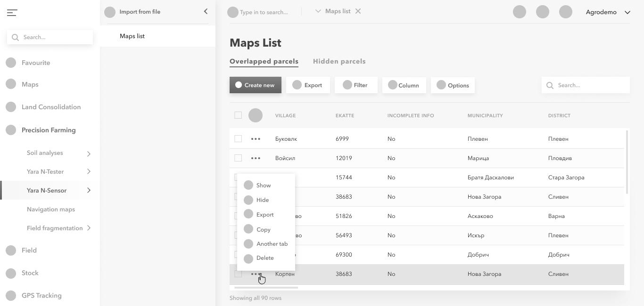This screenshot has height=306, width=644.
Task: Click the Field sidebar icon
Action: click(x=11, y=250)
